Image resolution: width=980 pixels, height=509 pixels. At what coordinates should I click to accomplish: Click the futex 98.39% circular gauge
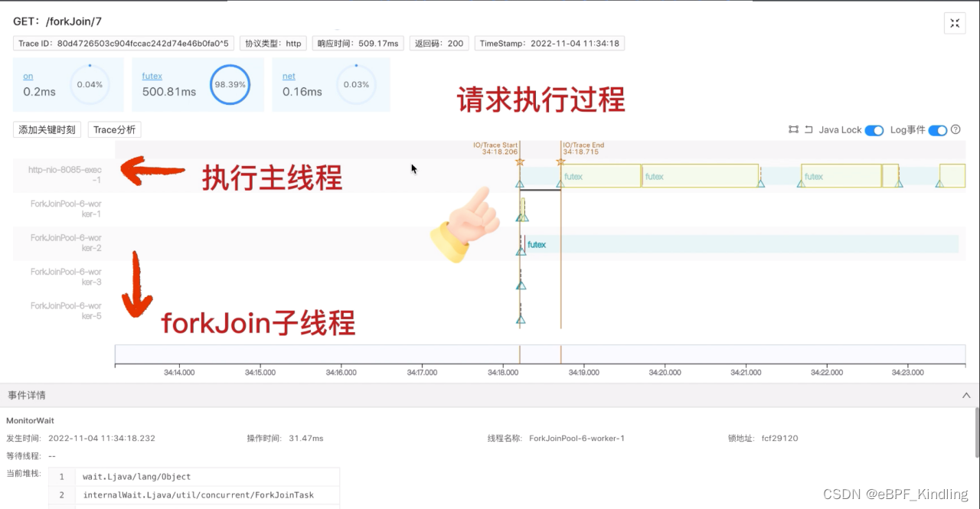(x=230, y=84)
